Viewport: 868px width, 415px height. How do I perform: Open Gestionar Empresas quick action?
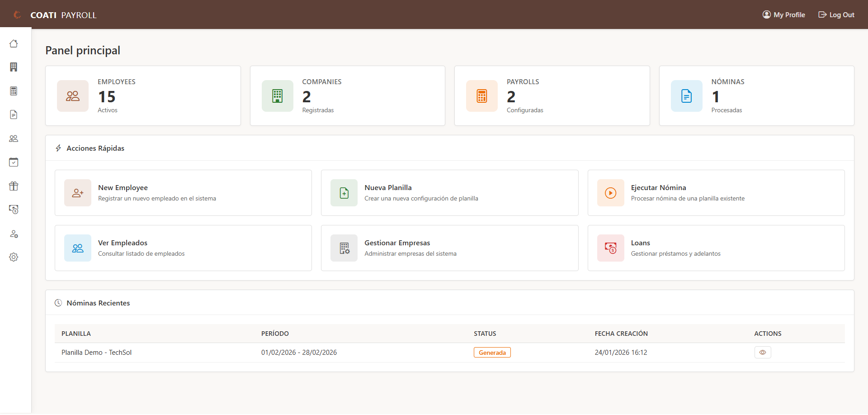pyautogui.click(x=449, y=248)
